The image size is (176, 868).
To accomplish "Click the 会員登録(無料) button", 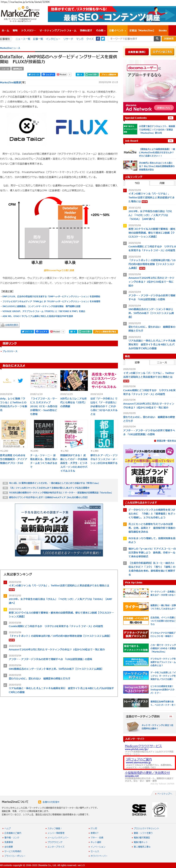I will pos(137,52).
